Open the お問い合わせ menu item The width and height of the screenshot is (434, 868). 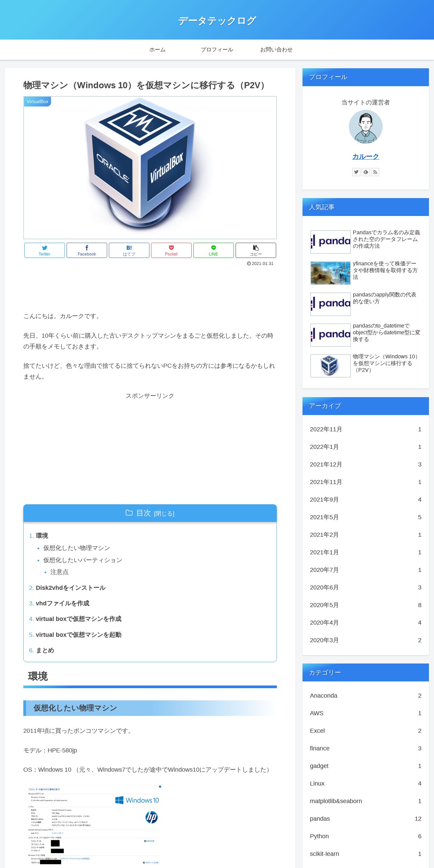coord(276,50)
